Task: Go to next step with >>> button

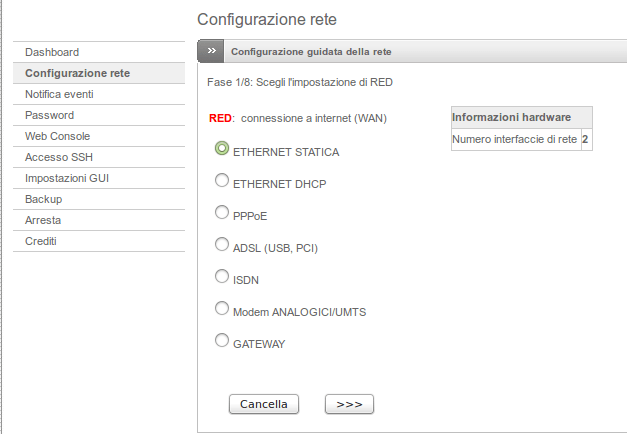Action: [x=349, y=404]
